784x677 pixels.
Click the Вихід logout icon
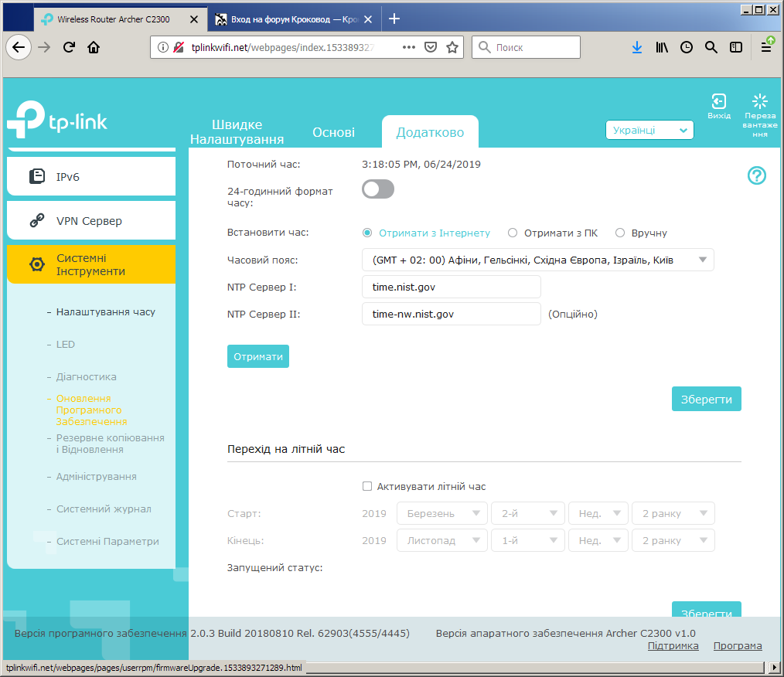[x=718, y=101]
